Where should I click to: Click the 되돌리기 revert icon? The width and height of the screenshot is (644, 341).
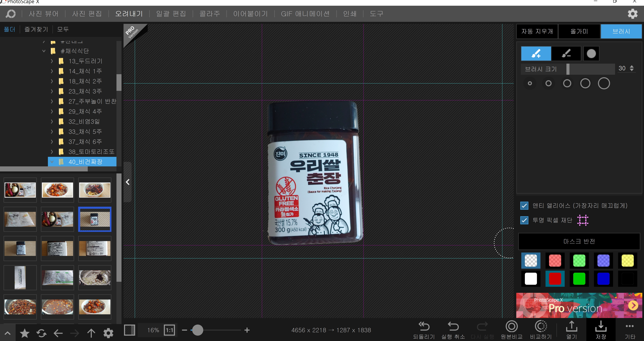[424, 326]
